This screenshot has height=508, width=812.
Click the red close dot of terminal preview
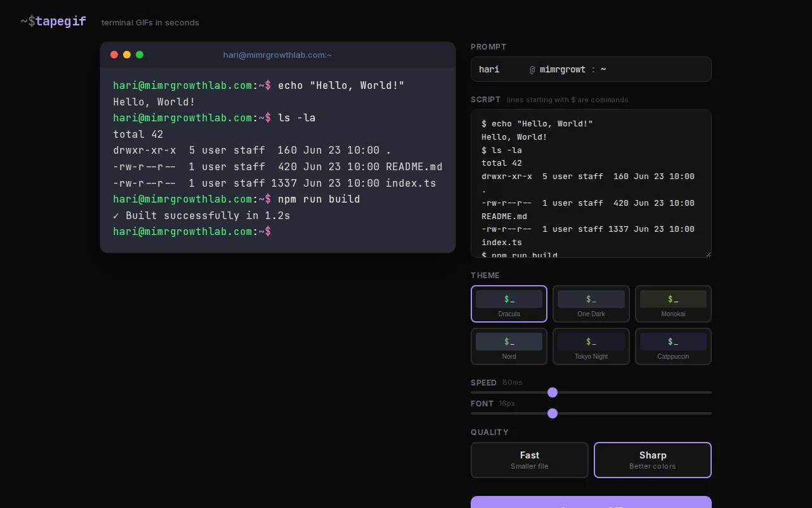point(114,55)
